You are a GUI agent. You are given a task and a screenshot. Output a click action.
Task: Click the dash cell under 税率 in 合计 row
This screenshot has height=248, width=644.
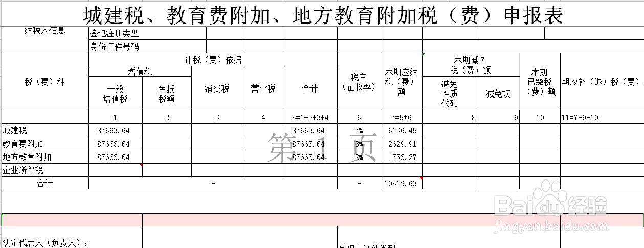point(359,183)
